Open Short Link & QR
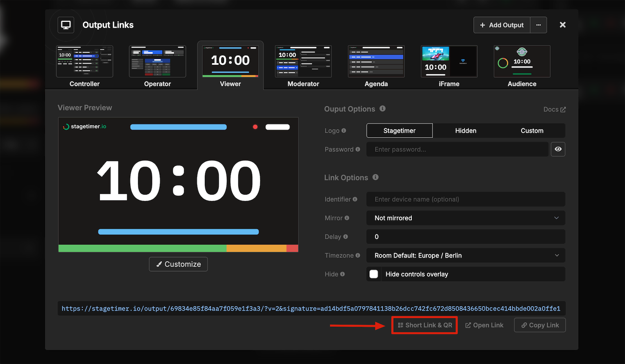This screenshot has height=364, width=625. [x=424, y=325]
